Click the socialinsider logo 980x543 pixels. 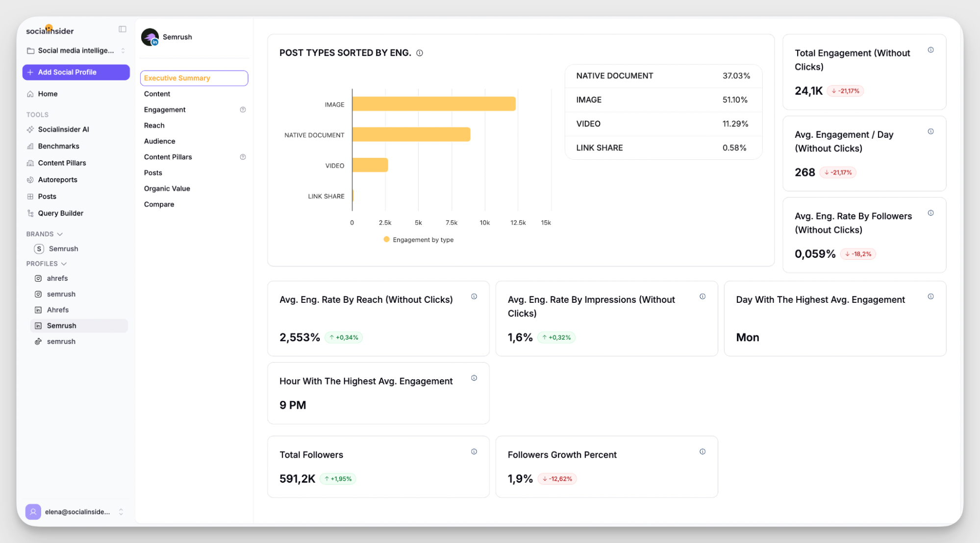(50, 30)
